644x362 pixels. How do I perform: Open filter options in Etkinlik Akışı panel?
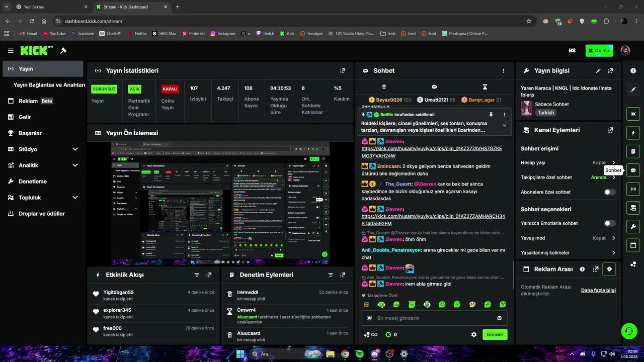(197, 275)
